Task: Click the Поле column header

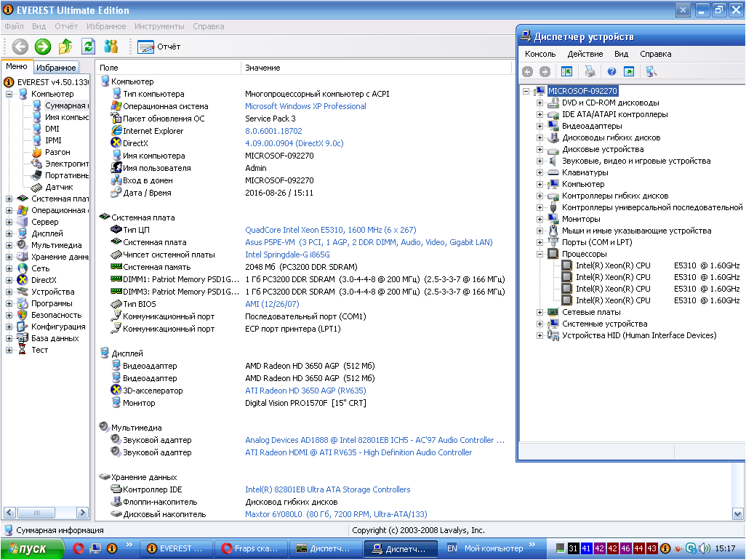Action: tap(168, 68)
